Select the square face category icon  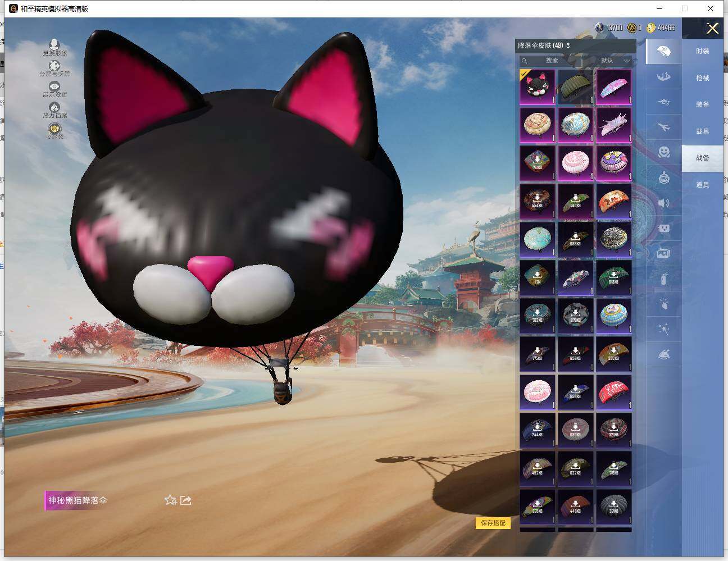(x=663, y=229)
